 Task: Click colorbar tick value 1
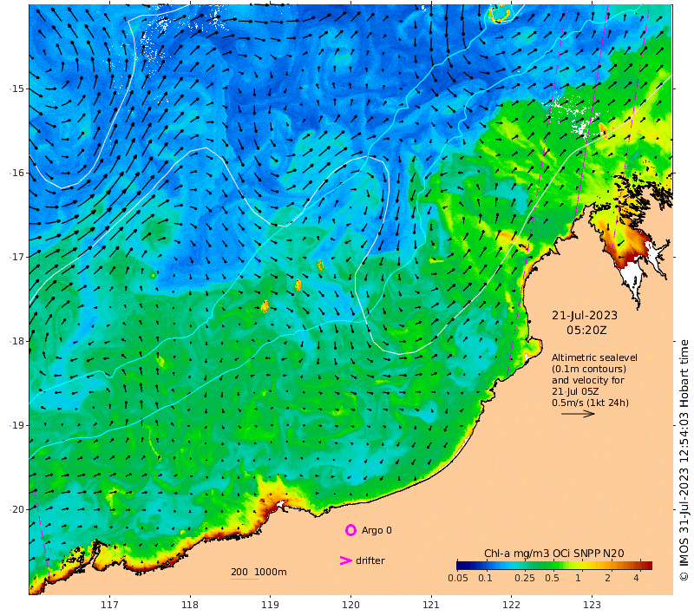(578, 578)
